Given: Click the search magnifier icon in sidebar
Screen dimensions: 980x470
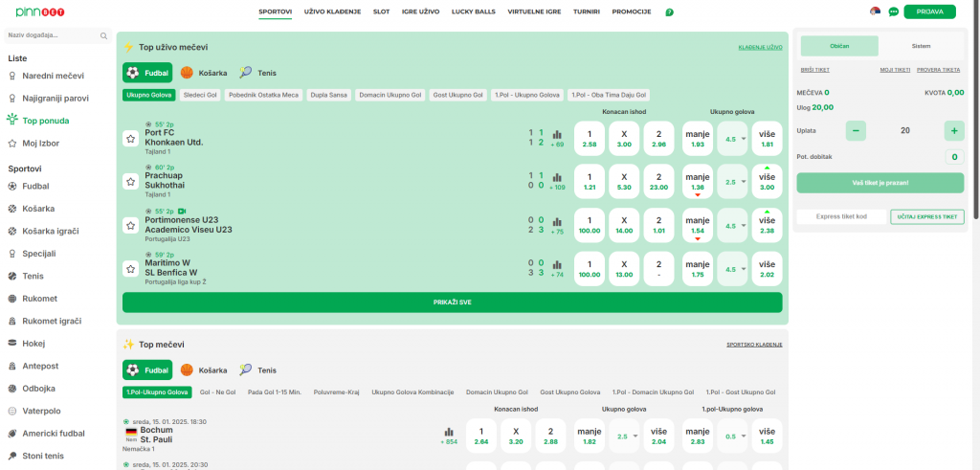Looking at the screenshot, I should [103, 35].
